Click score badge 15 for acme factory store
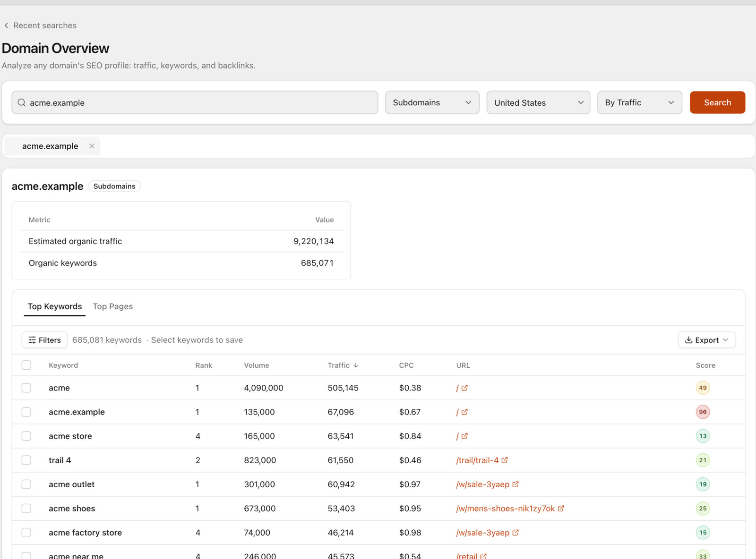Screen dimensions: 756x559 [x=703, y=533]
